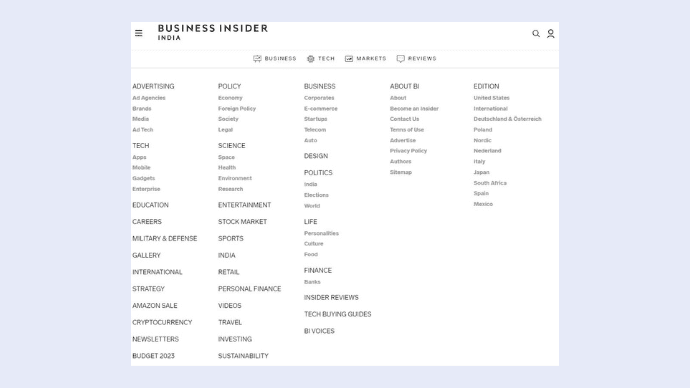Screen dimensions: 690x388
Task: Select MILITARY & DEFENSE
Action: [165, 238]
